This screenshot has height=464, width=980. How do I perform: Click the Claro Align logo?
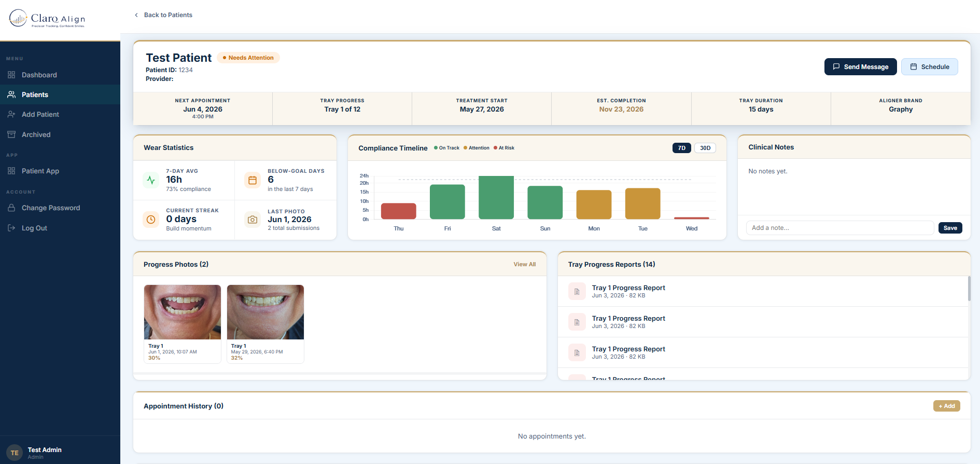pos(47,19)
